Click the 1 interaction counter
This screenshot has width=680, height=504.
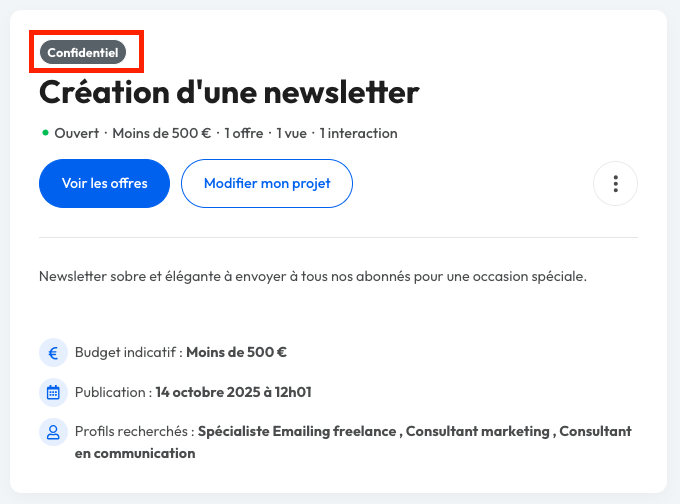[358, 133]
